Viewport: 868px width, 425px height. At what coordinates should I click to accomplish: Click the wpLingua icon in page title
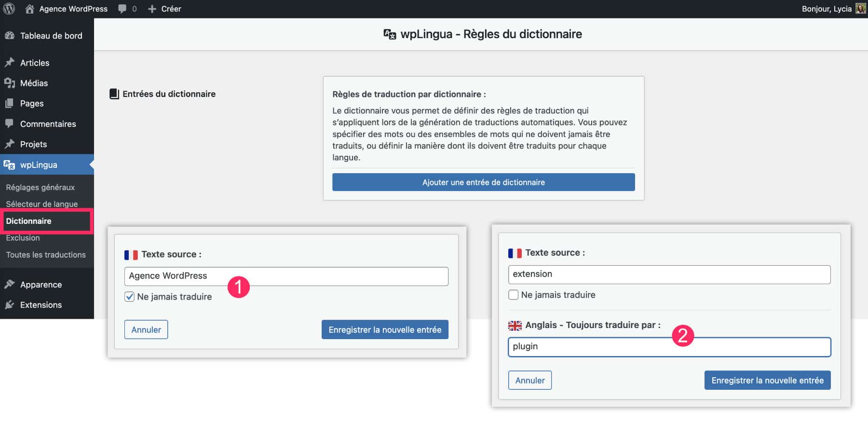pyautogui.click(x=390, y=34)
